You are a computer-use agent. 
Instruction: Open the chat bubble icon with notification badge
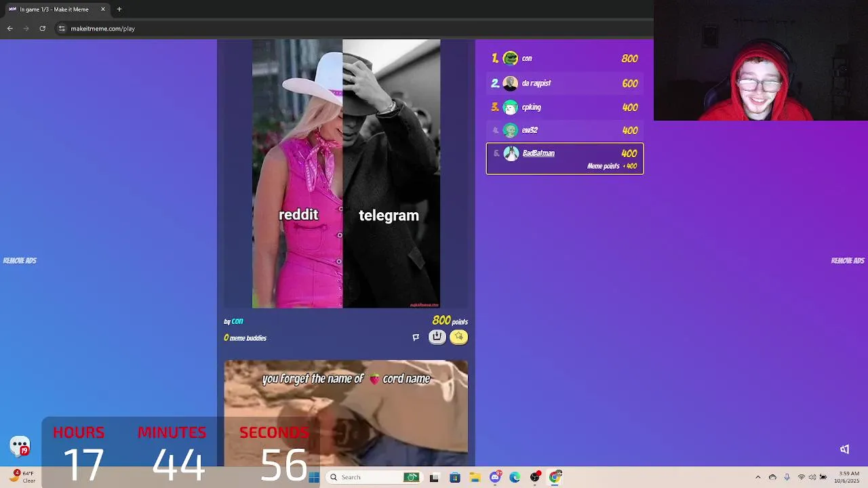[x=20, y=446]
